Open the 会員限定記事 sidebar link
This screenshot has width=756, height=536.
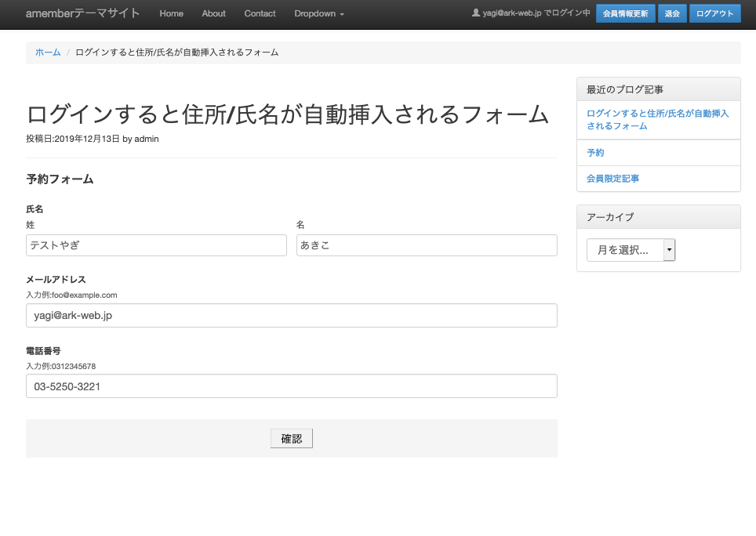pos(612,179)
